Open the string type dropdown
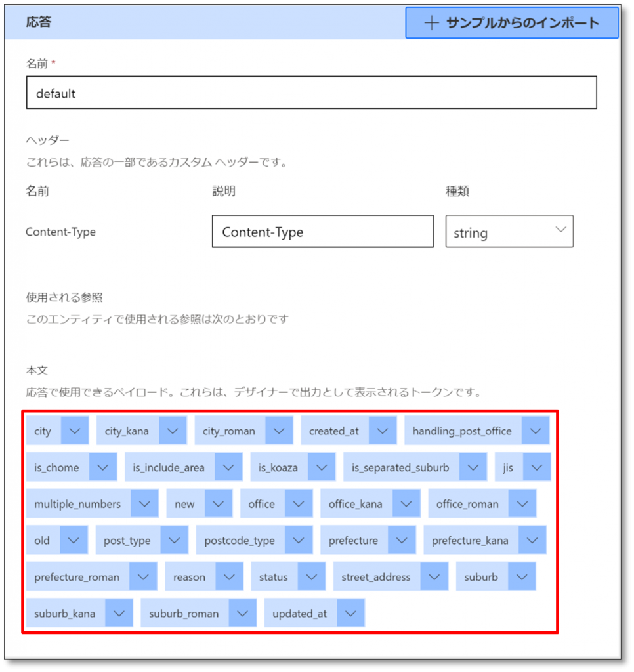Screen dimensions: 634x672 [509, 232]
